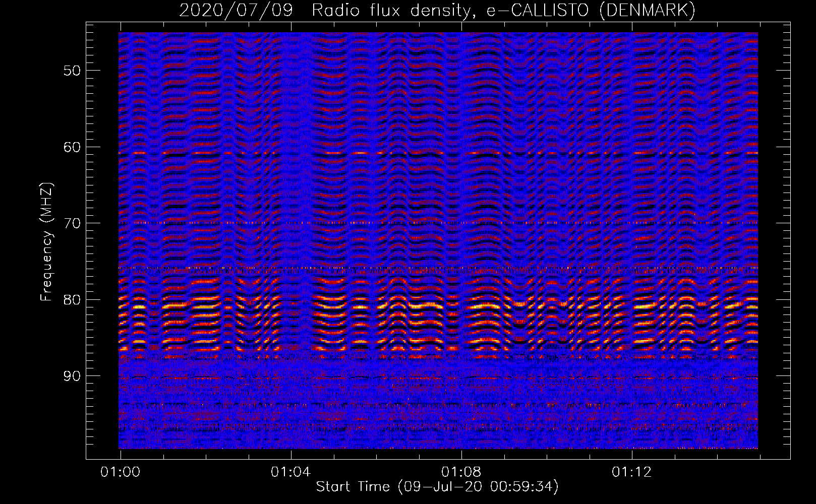Viewport: 816px width, 504px height.
Task: Click the 'Start Time (09-Jul-20 00:59:34)' label
Action: 437,487
